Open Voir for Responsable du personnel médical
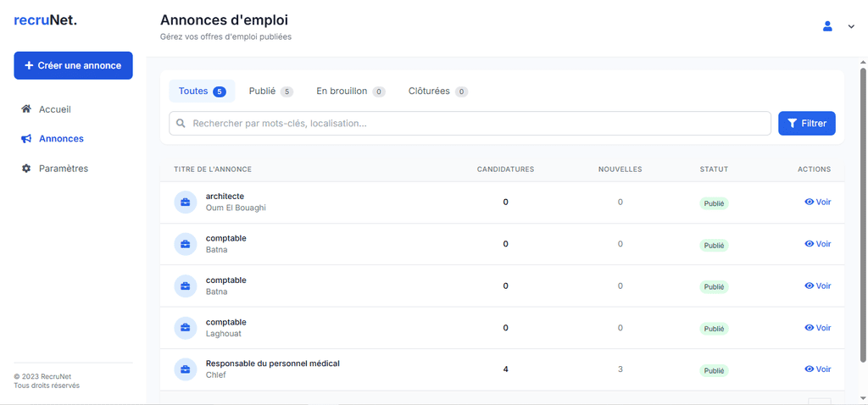Screen dimensions: 868x405 tap(817, 369)
